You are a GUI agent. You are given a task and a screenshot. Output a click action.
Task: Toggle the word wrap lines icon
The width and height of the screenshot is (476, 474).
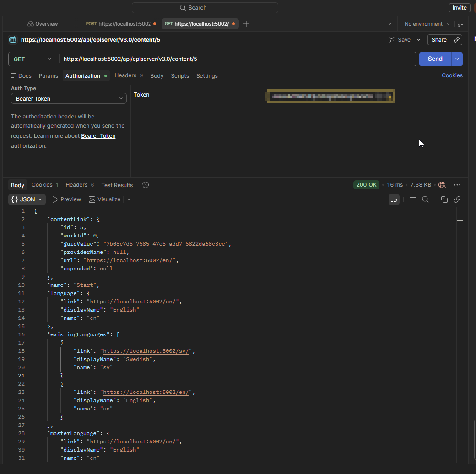click(x=394, y=199)
